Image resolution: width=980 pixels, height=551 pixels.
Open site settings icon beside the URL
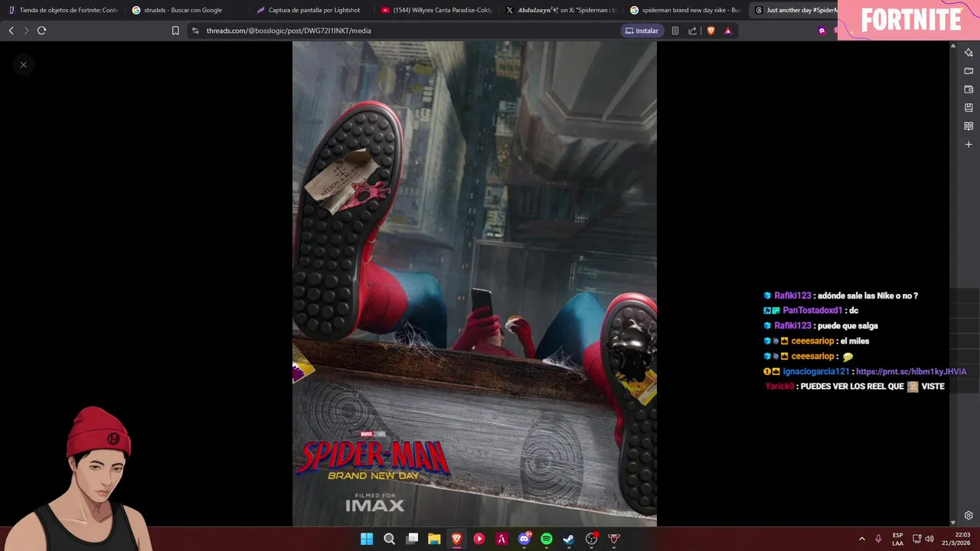coord(195,31)
